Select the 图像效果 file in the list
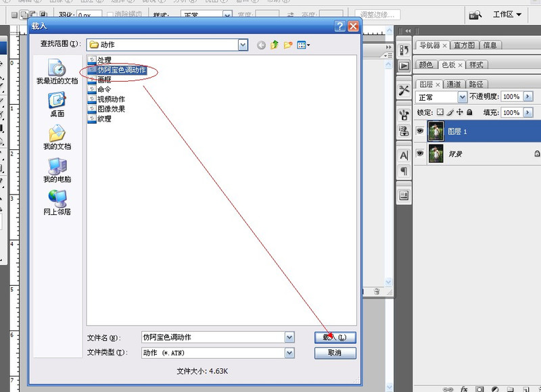 click(106, 109)
